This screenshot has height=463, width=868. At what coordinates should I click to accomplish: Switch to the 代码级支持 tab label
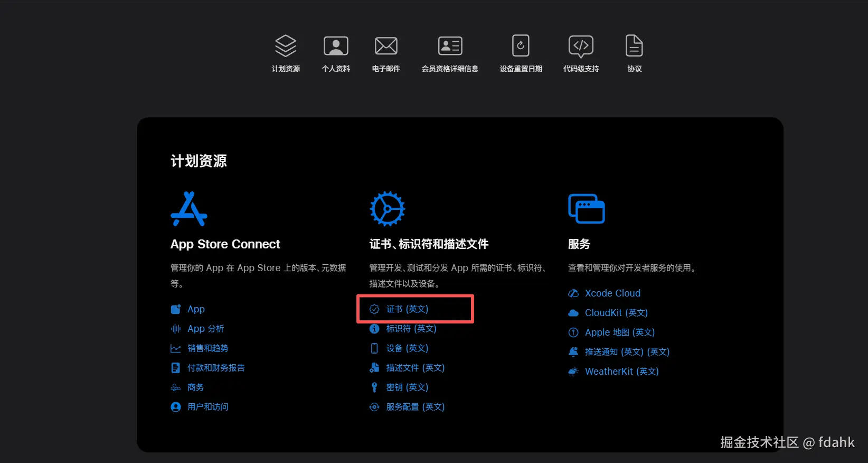[x=581, y=69]
